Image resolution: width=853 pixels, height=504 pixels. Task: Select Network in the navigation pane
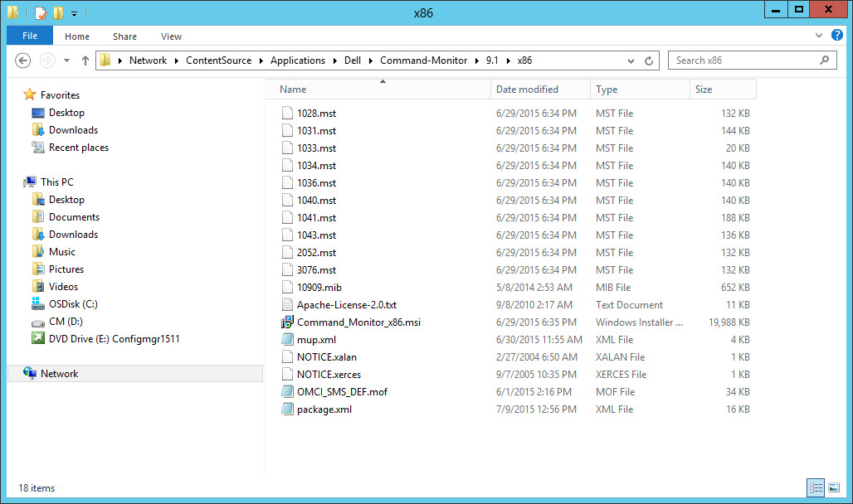tap(59, 374)
